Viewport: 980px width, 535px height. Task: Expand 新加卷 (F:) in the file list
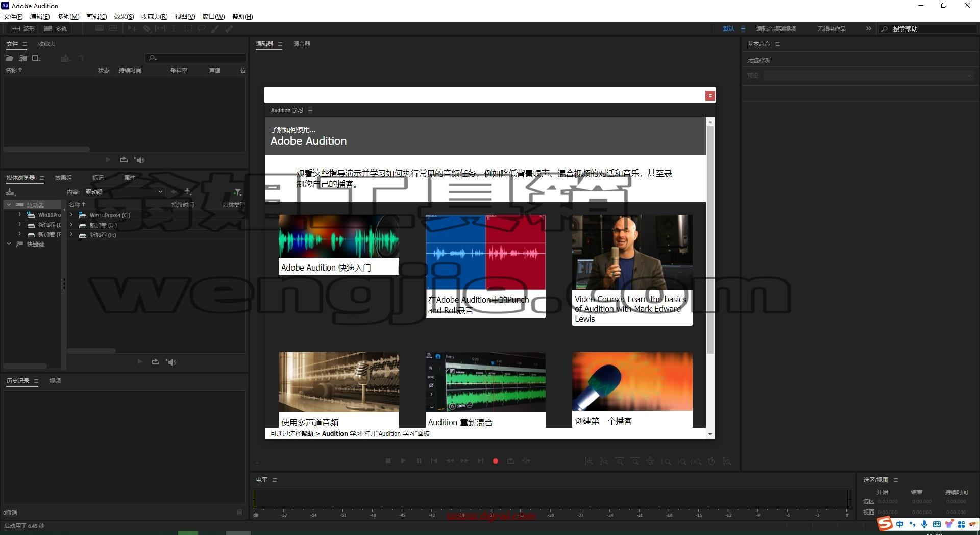[x=71, y=235]
